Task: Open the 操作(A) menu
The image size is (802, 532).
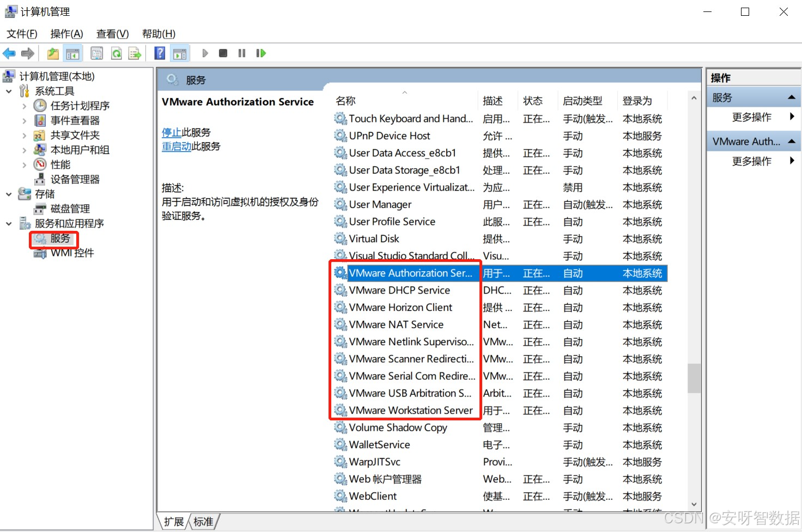Action: [x=66, y=34]
